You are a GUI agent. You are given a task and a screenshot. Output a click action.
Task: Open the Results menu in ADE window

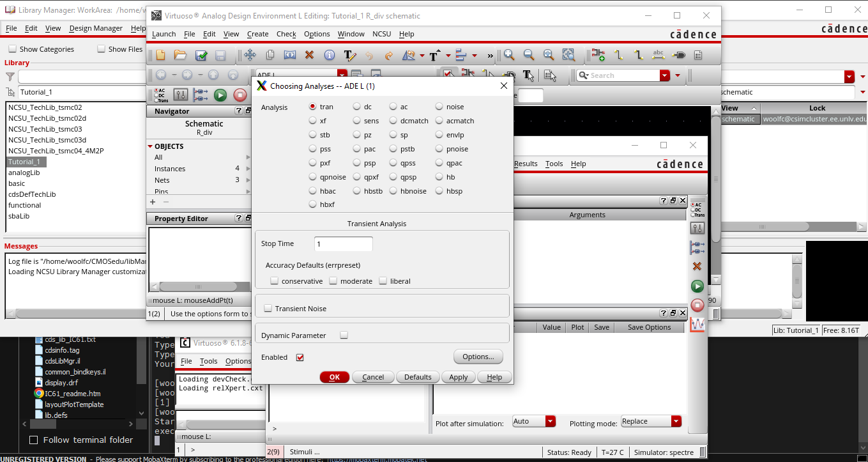(526, 164)
